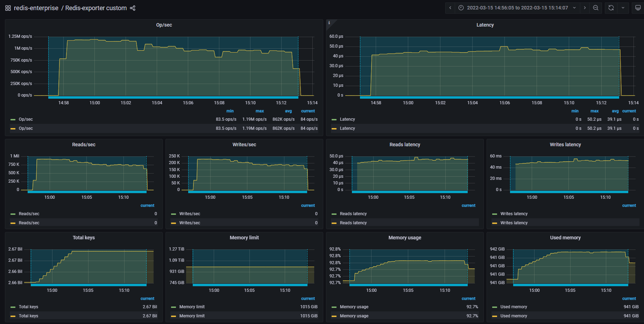The image size is (644, 324).
Task: Click the share dashboard icon
Action: click(133, 8)
